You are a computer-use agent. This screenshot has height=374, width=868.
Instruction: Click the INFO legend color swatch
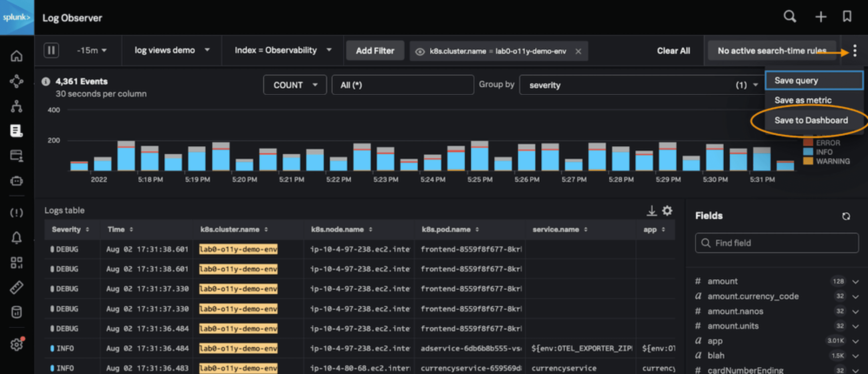coord(808,152)
